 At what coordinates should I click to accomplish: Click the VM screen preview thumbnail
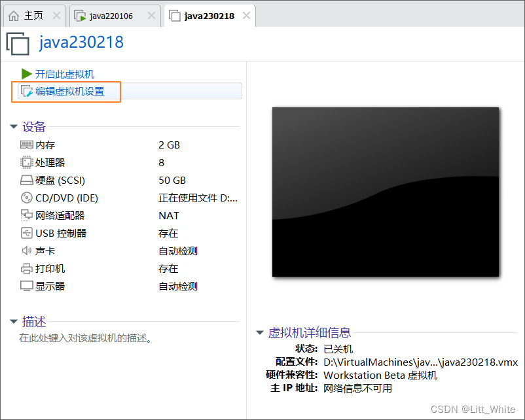[386, 192]
